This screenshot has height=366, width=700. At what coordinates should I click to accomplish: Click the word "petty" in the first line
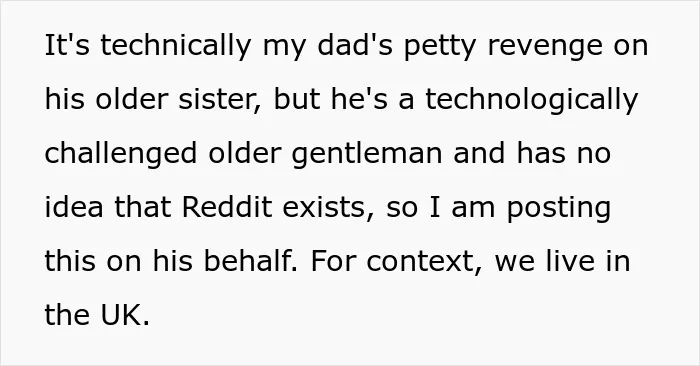(x=439, y=48)
